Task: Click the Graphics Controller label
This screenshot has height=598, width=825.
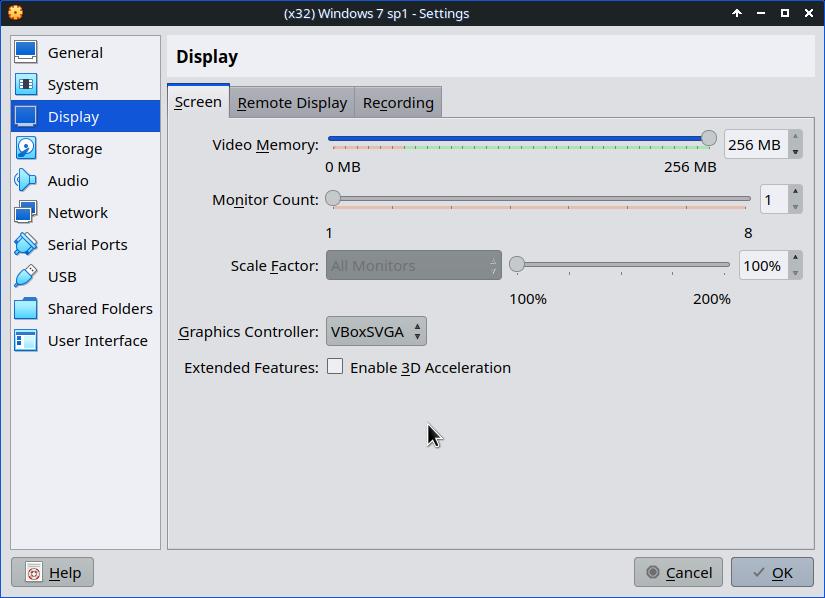Action: [x=248, y=332]
